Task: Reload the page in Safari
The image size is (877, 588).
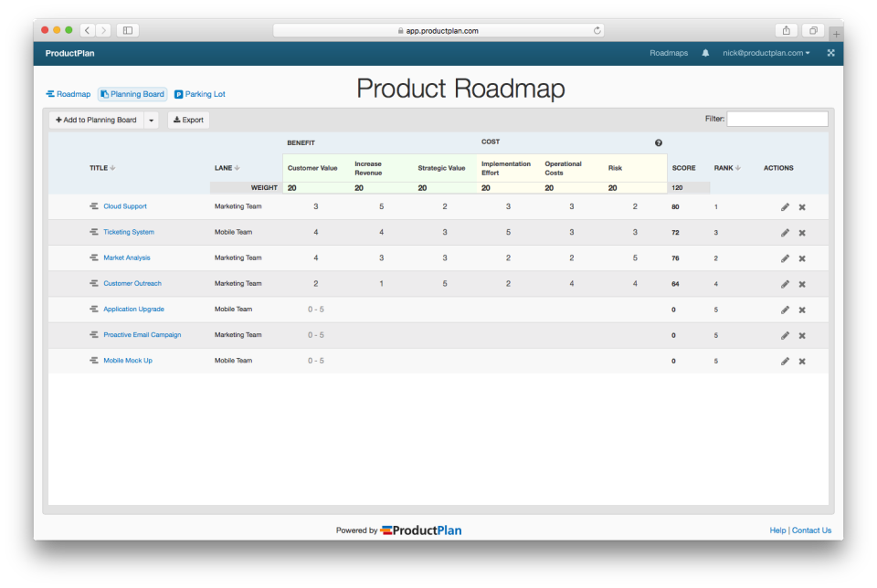Action: click(597, 30)
